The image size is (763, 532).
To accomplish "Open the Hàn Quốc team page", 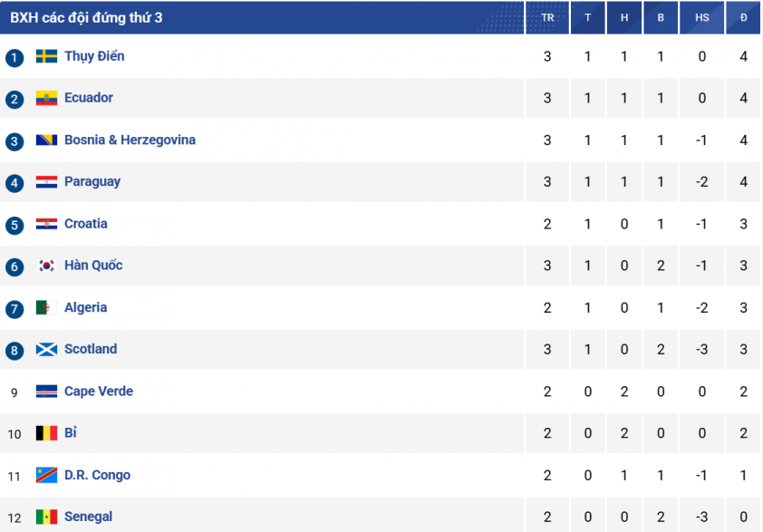I will 93,266.
